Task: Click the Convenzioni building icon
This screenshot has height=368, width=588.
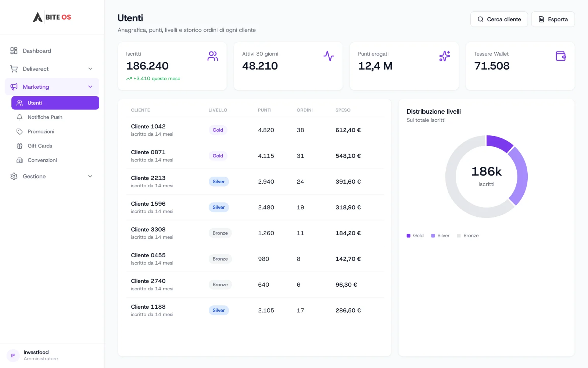Action: 20,160
